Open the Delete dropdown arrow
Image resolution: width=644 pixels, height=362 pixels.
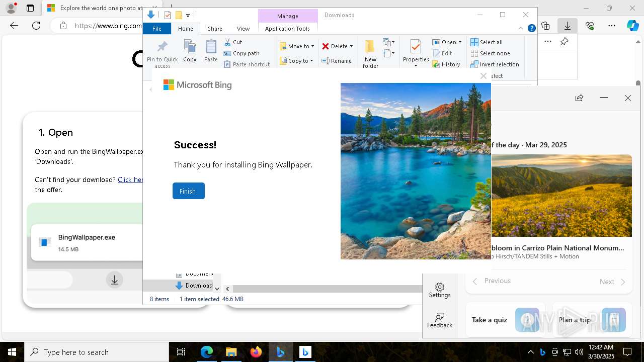pyautogui.click(x=351, y=46)
